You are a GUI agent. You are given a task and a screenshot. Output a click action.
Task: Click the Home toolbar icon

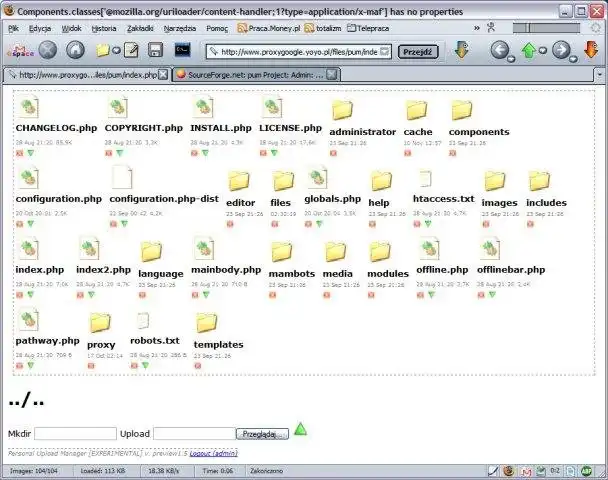[x=75, y=50]
